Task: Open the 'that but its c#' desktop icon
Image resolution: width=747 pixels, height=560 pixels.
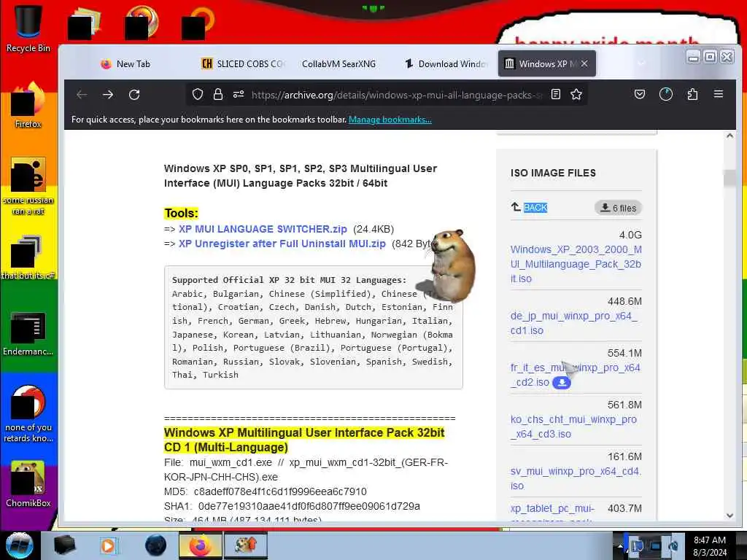Action: pyautogui.click(x=28, y=257)
